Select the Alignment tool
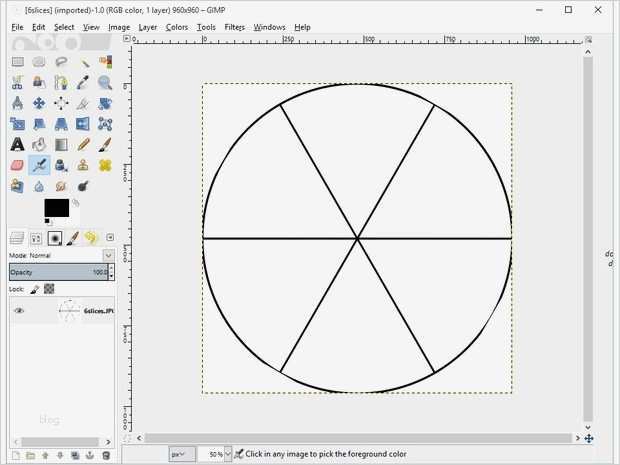Screen dimensions: 620x465 61,104
